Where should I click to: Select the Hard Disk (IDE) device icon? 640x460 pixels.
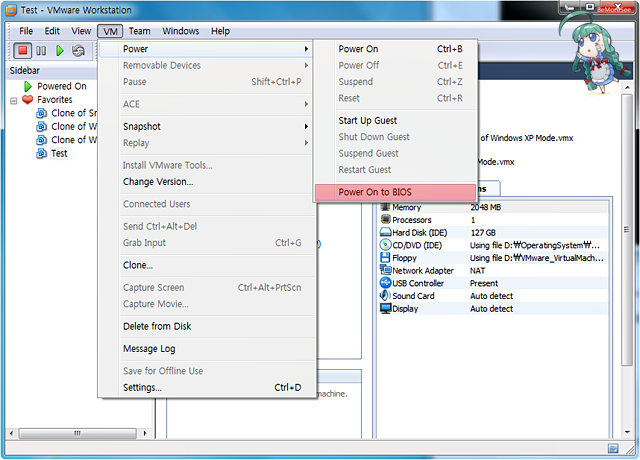pos(385,232)
